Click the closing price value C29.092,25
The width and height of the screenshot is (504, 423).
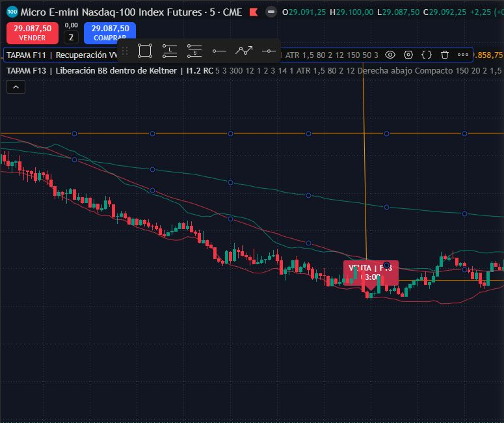445,12
